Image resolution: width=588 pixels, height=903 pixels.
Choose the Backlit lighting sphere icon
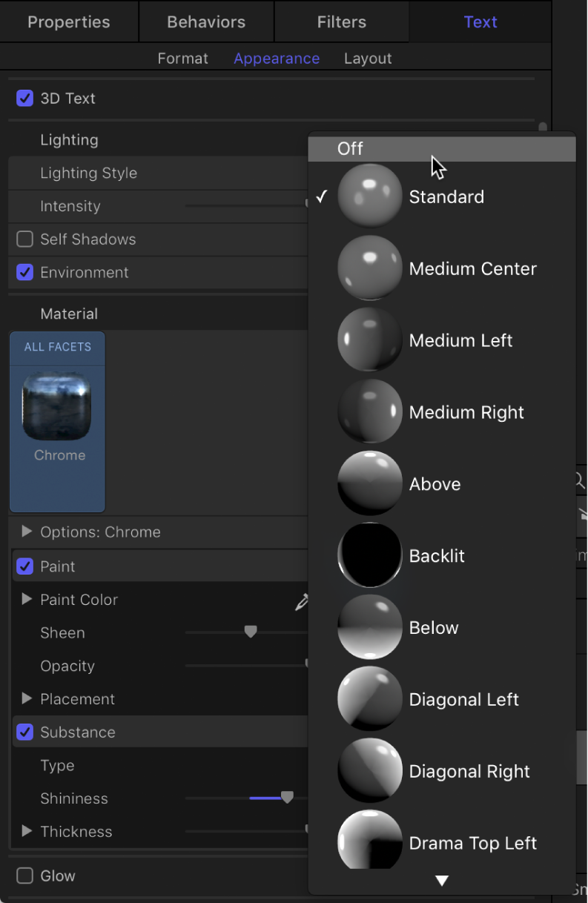tap(369, 555)
